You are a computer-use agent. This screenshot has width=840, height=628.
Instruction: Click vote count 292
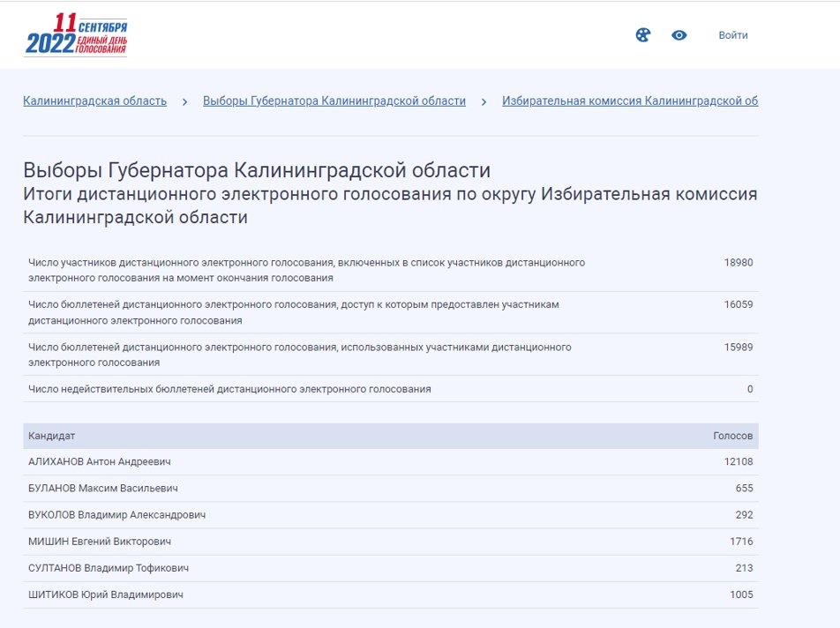[x=744, y=515]
